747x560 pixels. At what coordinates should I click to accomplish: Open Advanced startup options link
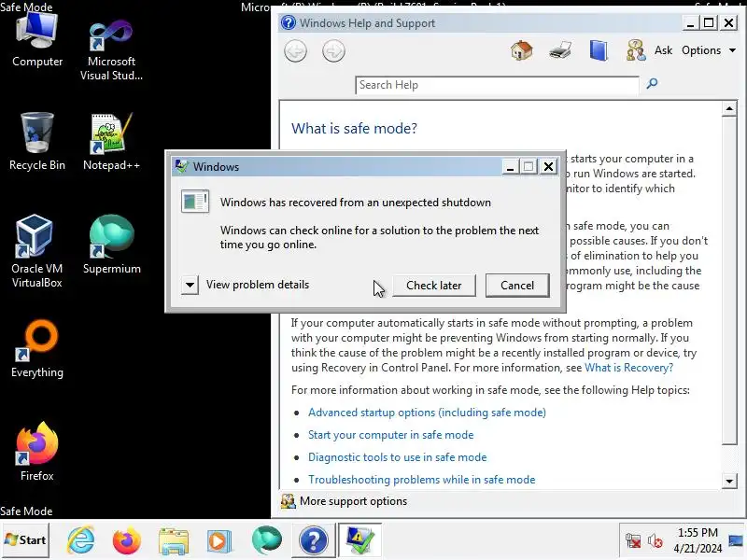427,413
